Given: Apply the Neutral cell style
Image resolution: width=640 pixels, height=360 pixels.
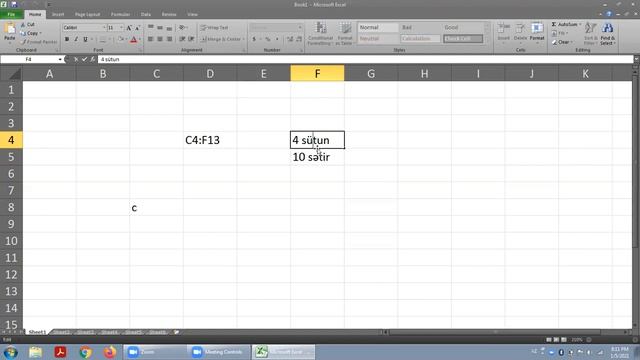Looking at the screenshot, I should pos(378,39).
